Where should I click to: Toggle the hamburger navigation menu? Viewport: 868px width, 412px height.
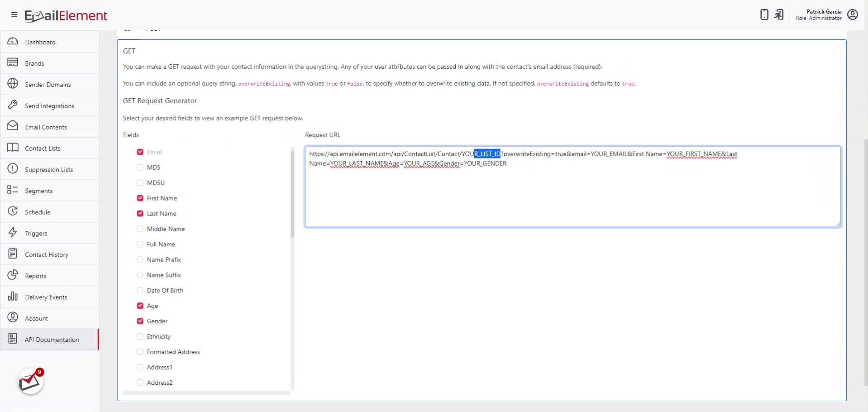click(14, 15)
